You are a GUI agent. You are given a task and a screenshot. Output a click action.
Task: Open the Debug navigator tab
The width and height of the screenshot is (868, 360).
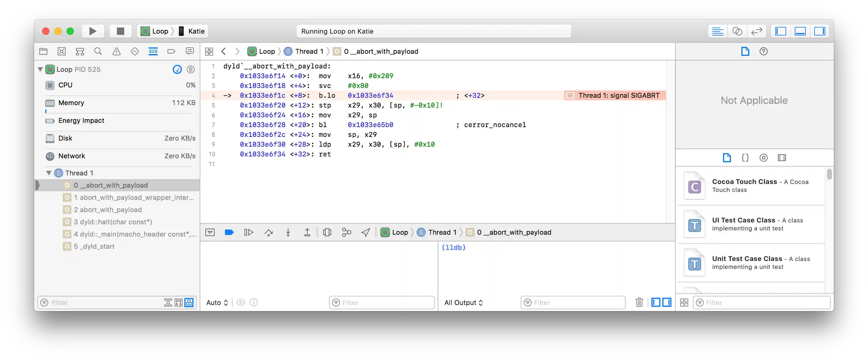click(x=153, y=51)
